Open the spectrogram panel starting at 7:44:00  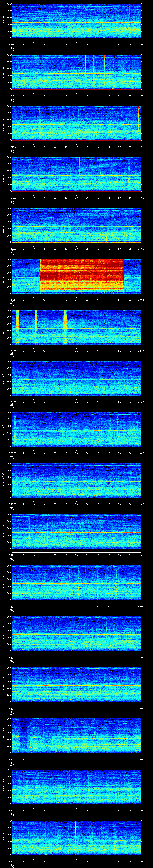(x=77, y=685)
